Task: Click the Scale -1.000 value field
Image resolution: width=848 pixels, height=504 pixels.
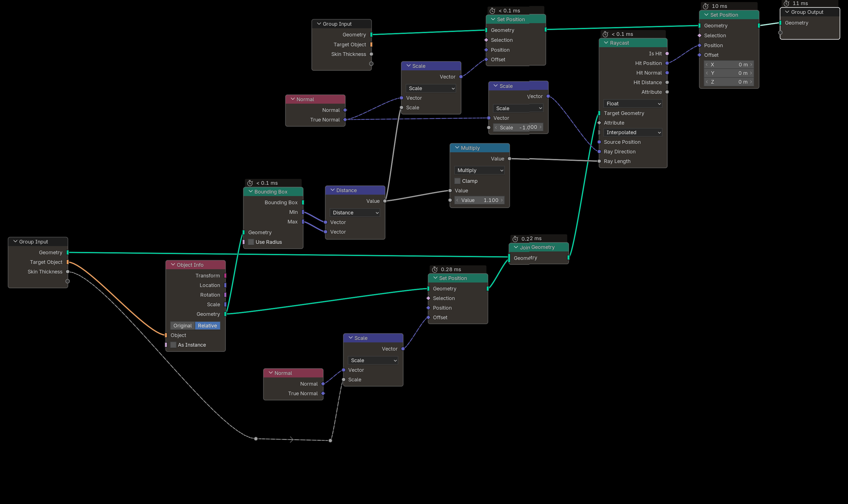Action: 518,127
